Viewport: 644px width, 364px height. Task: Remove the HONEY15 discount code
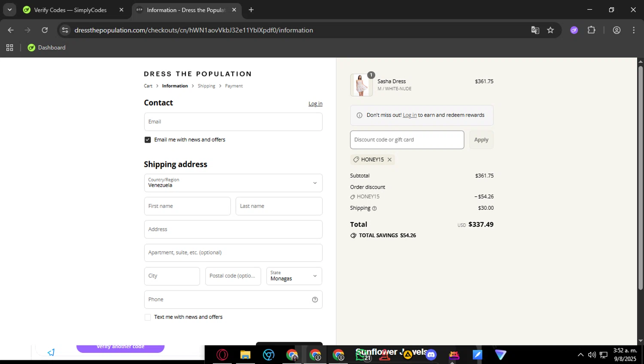389,159
